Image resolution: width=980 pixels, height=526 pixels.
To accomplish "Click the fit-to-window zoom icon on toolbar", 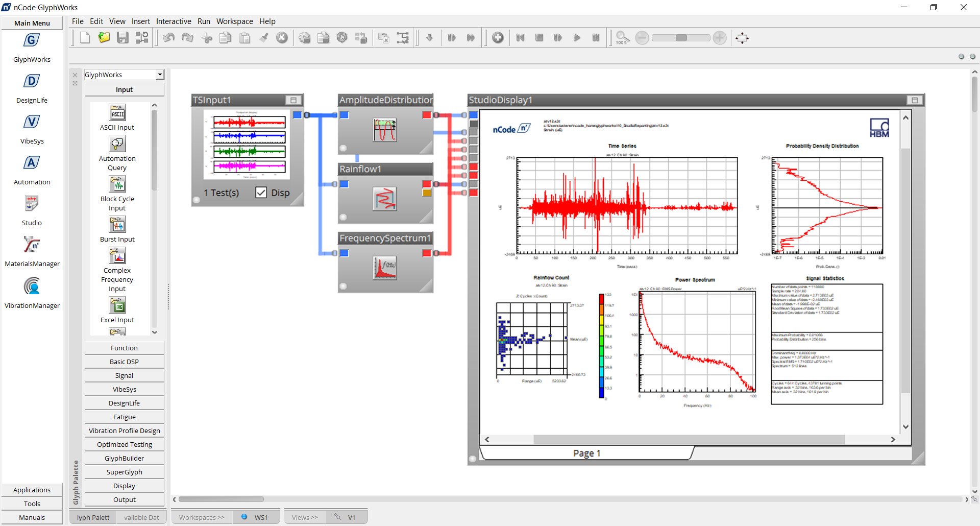I will (x=742, y=37).
